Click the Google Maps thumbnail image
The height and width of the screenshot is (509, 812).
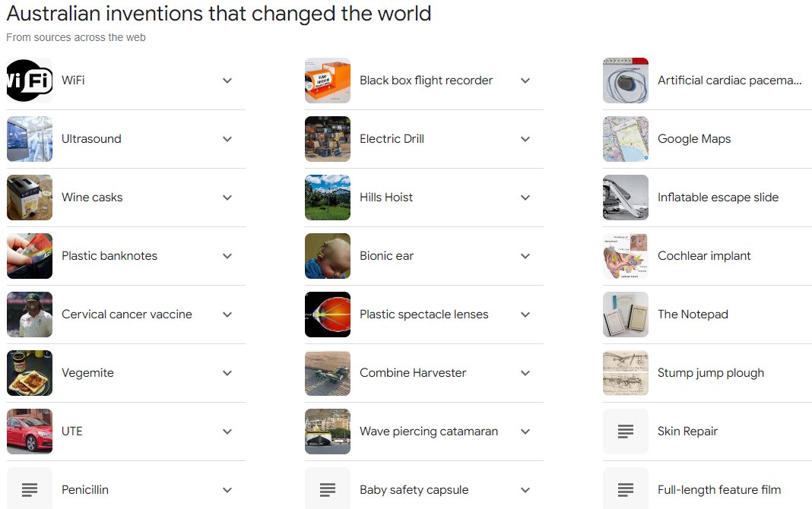pyautogui.click(x=626, y=139)
